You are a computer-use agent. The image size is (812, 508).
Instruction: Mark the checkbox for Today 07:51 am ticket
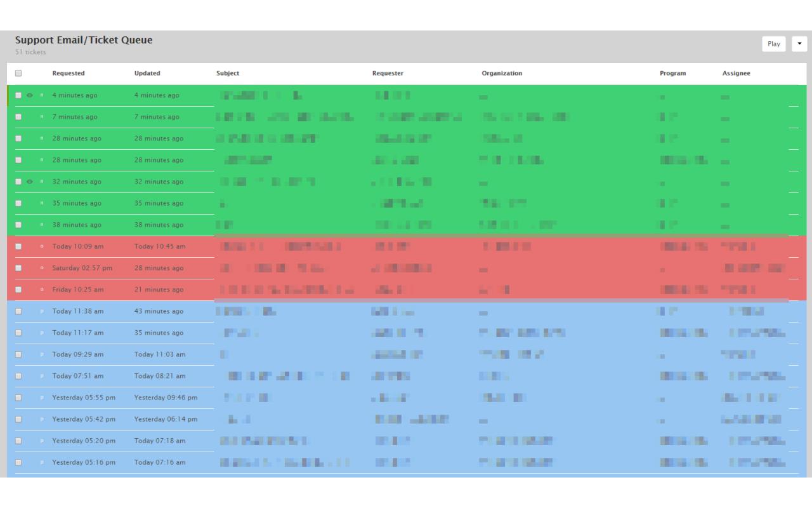(18, 376)
